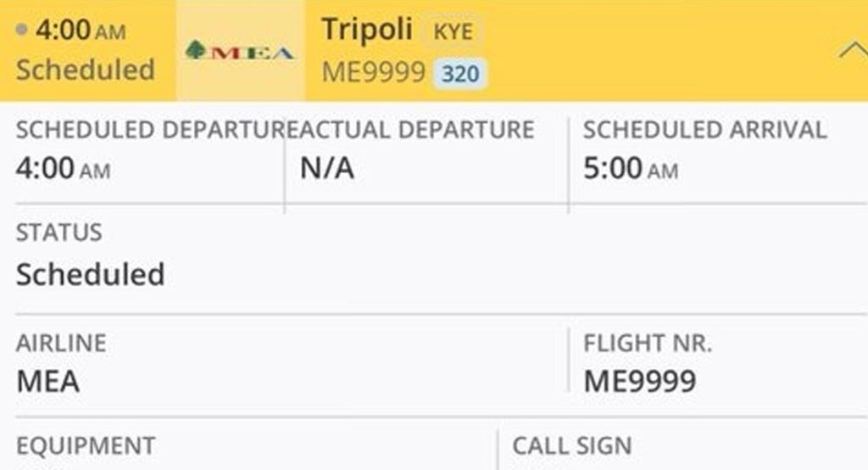Viewport: 868px width, 470px height.
Task: Select the Scheduled Departure 4:00 AM value
Action: point(63,169)
